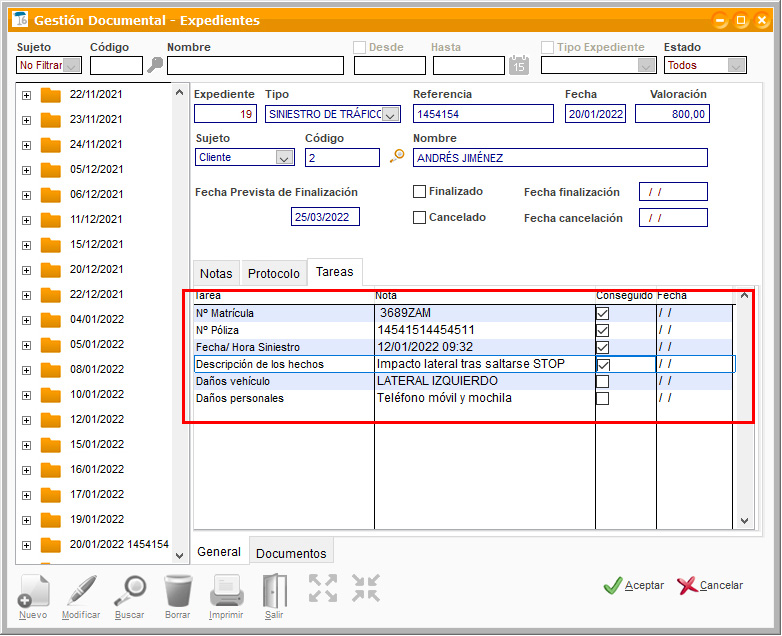The image size is (782, 636).
Task: Uncheck Conseguido for Fecha/ Hora Siniestro
Action: 602,347
